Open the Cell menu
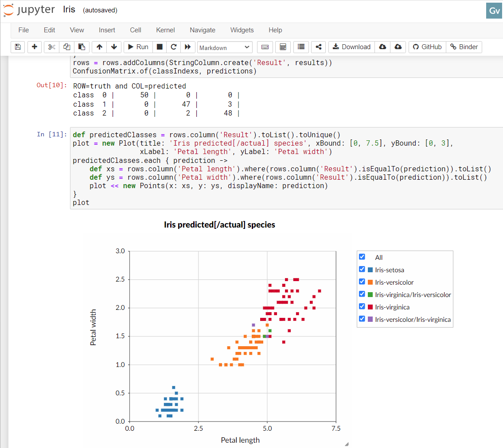 [x=136, y=30]
